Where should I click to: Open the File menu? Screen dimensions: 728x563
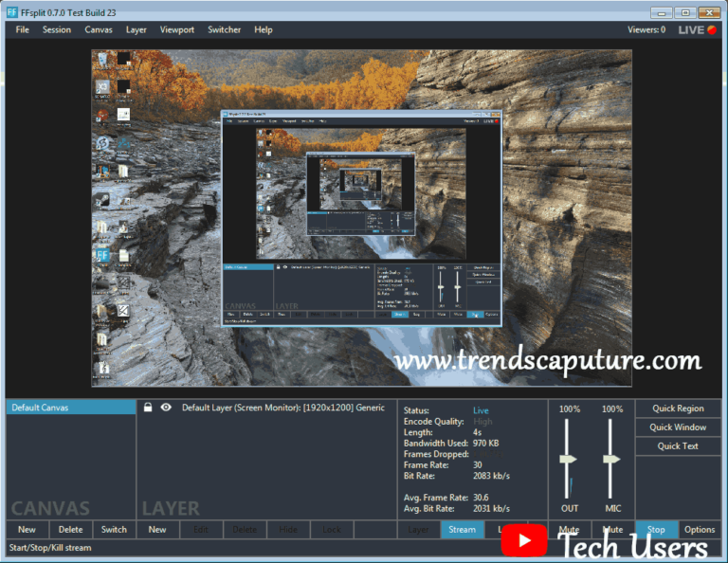(x=22, y=29)
